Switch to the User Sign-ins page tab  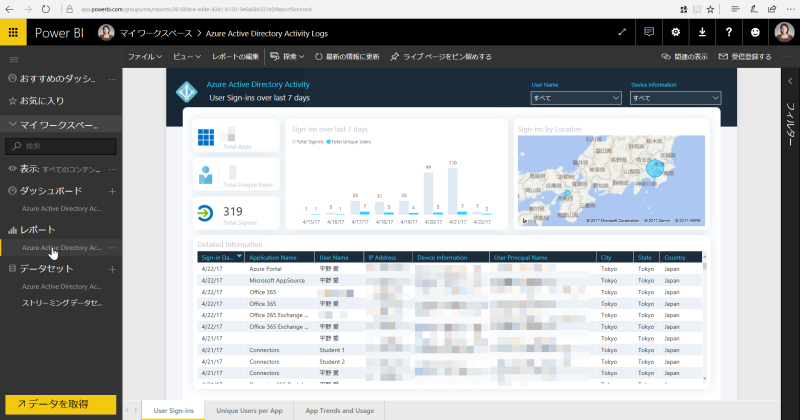173,410
